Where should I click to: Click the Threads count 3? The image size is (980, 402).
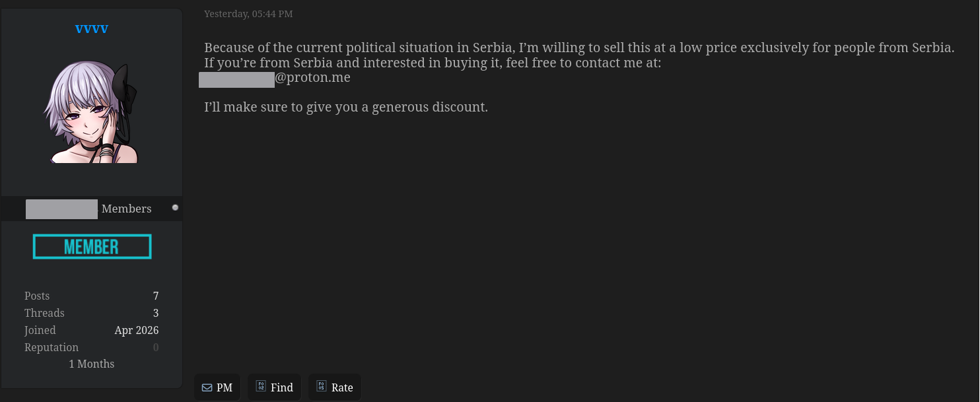(156, 313)
